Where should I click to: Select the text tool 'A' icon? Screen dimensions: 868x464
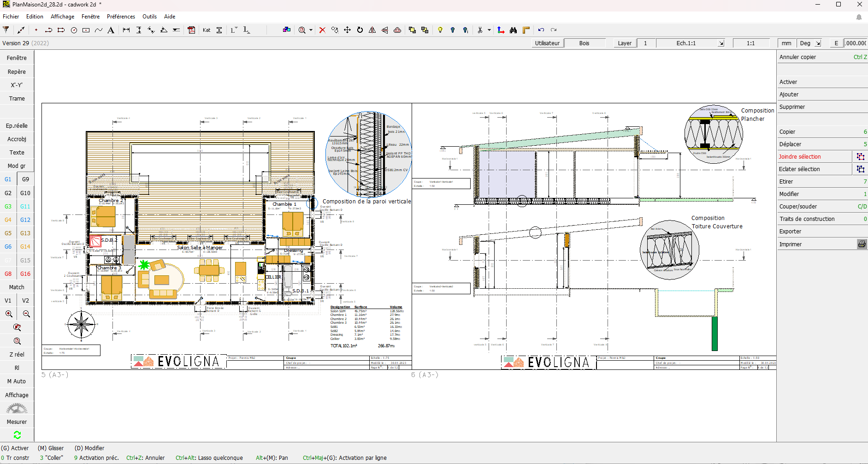pyautogui.click(x=111, y=30)
